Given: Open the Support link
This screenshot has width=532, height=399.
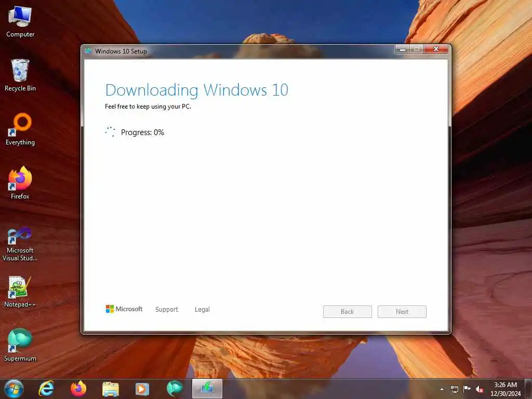Looking at the screenshot, I should click(167, 310).
